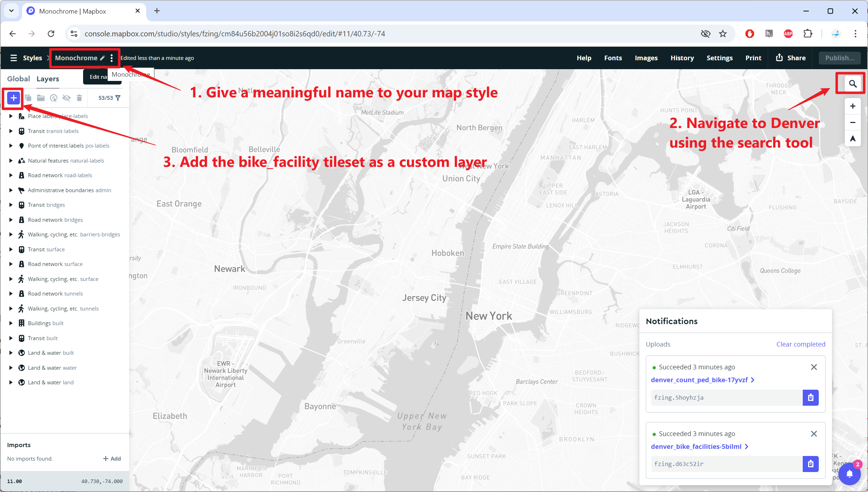
Task: Open the Print menu
Action: point(753,58)
